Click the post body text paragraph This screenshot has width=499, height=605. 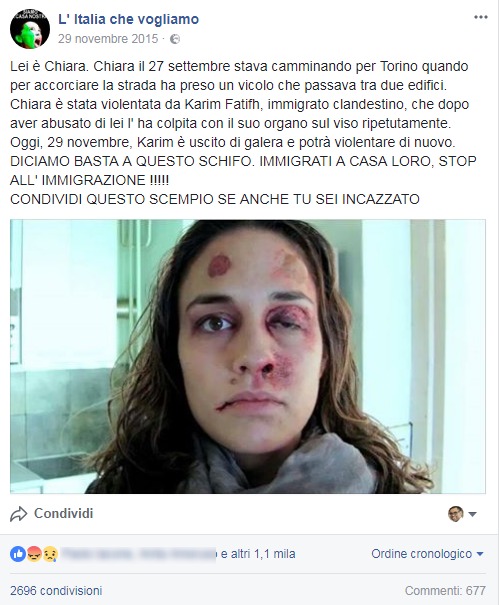[x=243, y=133]
